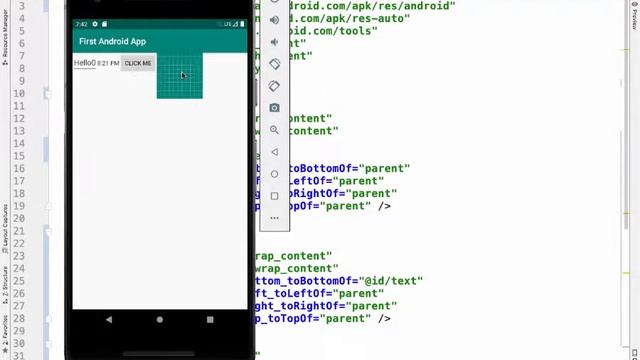The image size is (640, 360).
Task: Take emulator screenshot with camera icon
Action: click(274, 108)
